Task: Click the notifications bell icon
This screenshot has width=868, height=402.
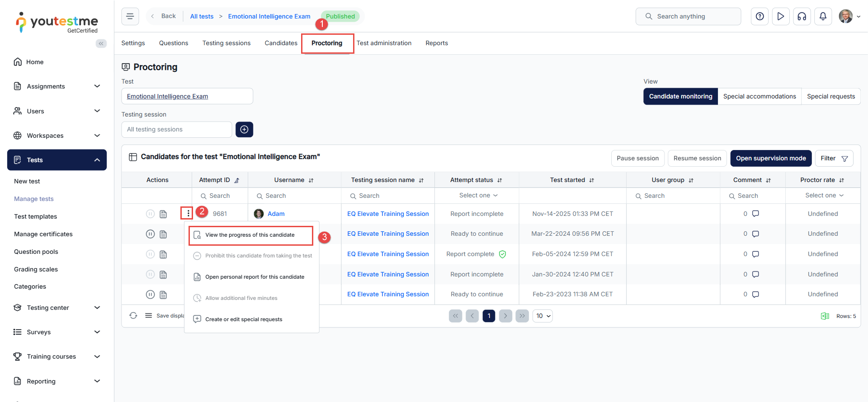Action: point(823,17)
